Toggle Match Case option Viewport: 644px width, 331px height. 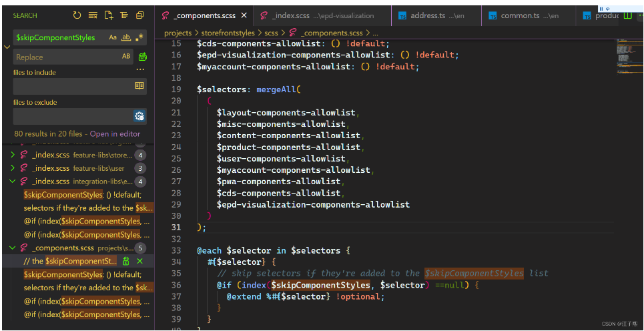coord(113,37)
